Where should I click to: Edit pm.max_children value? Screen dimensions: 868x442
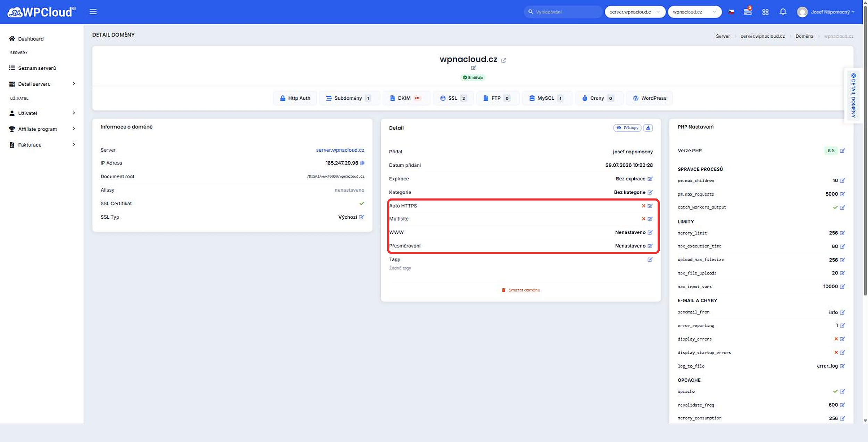tap(843, 181)
